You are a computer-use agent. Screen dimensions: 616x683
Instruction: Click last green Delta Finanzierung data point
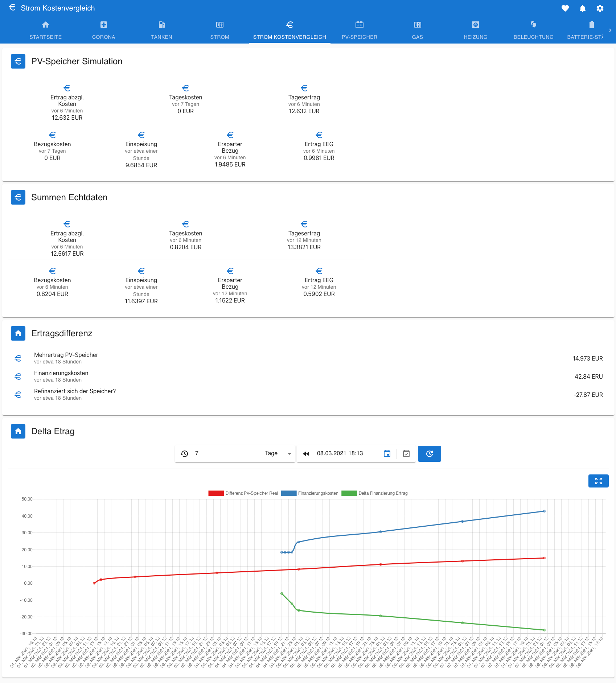544,630
